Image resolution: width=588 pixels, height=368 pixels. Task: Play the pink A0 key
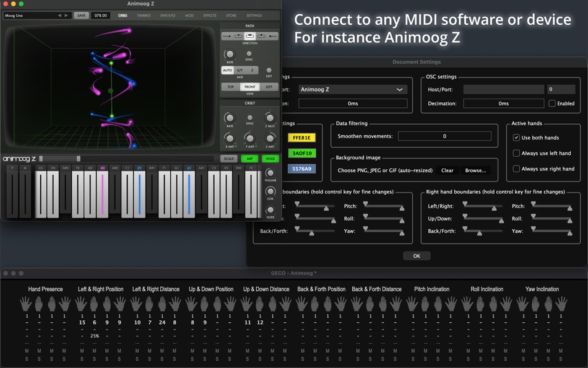[x=102, y=194]
